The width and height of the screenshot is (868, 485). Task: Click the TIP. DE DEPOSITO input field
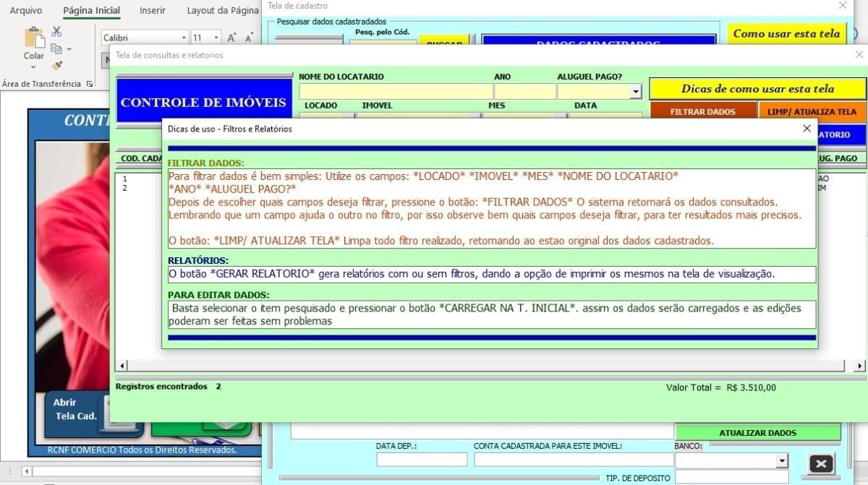[x=731, y=477]
